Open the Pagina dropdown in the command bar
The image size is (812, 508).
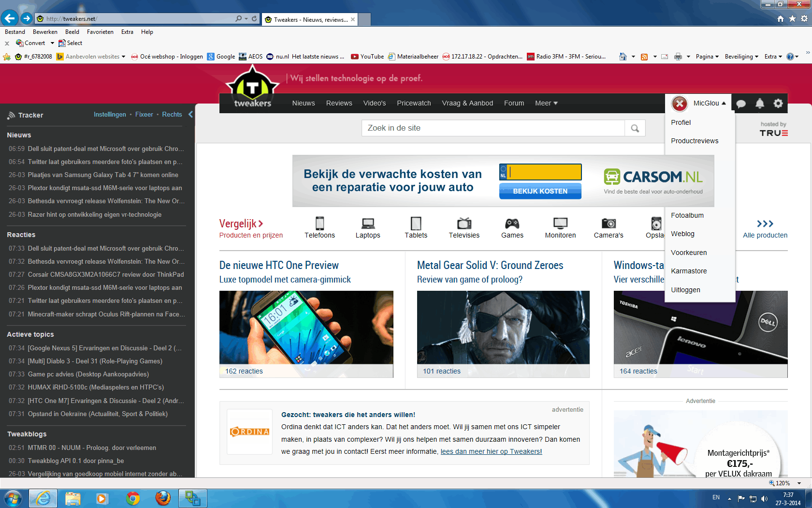click(x=707, y=57)
